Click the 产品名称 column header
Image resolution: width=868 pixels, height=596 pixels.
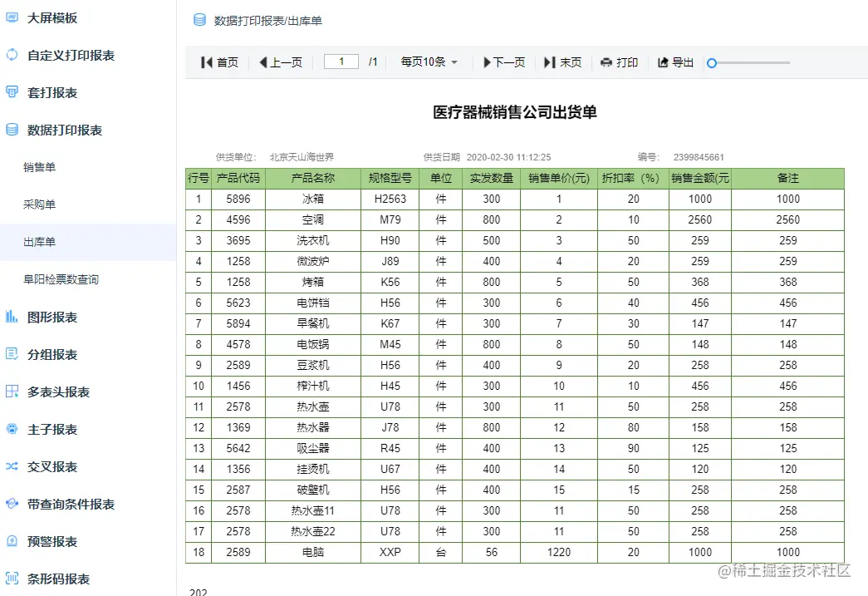313,179
